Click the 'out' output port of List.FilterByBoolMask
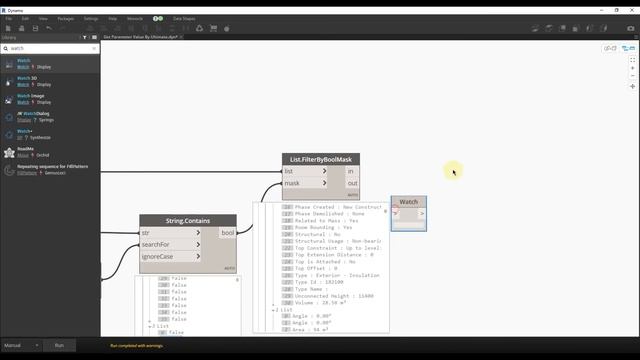This screenshot has width=640, height=360. click(x=352, y=183)
